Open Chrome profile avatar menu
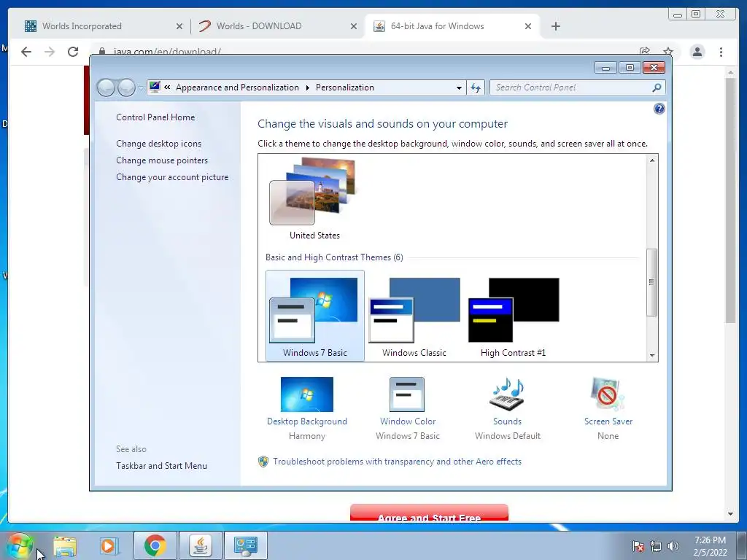This screenshot has width=747, height=560. [697, 52]
